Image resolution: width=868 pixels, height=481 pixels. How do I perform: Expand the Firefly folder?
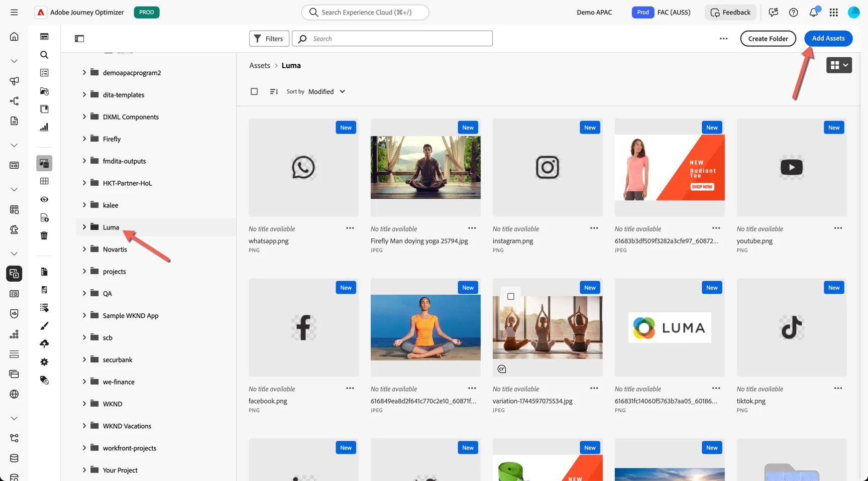(x=84, y=139)
